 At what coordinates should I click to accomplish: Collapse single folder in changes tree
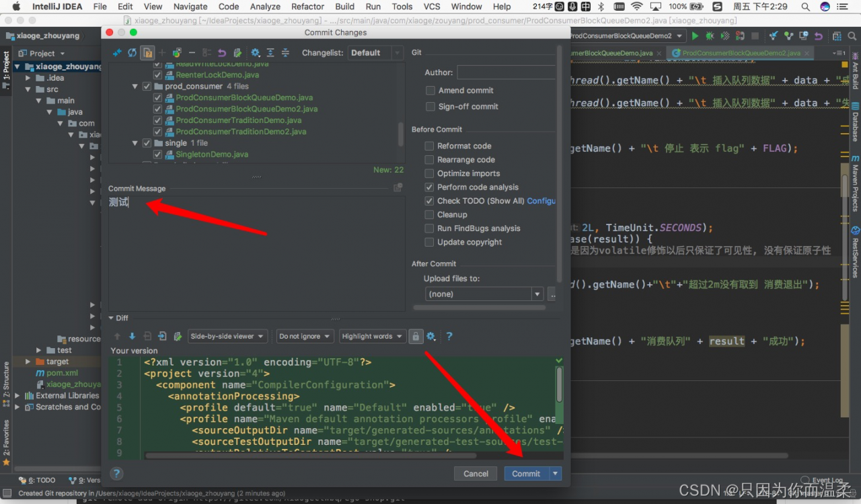[135, 143]
